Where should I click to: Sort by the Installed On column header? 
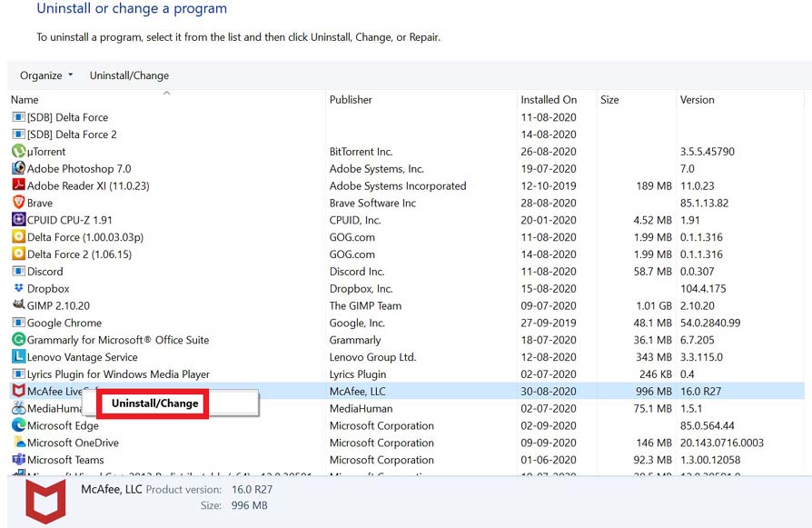click(x=549, y=99)
